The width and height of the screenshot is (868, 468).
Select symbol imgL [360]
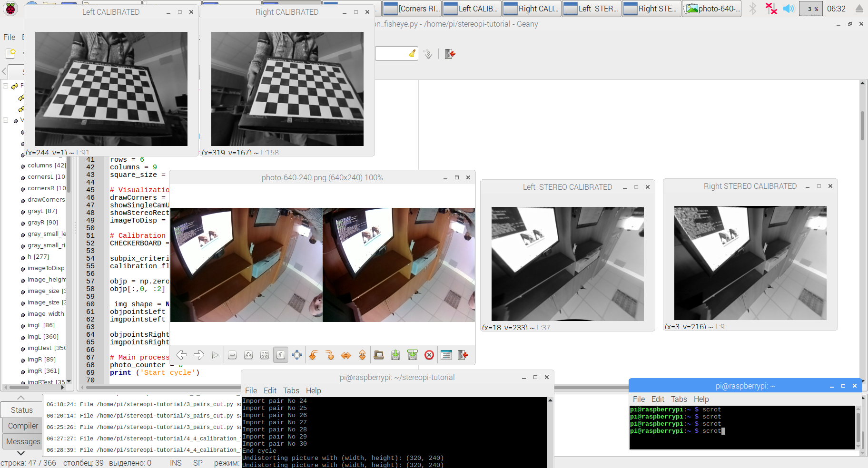point(43,337)
